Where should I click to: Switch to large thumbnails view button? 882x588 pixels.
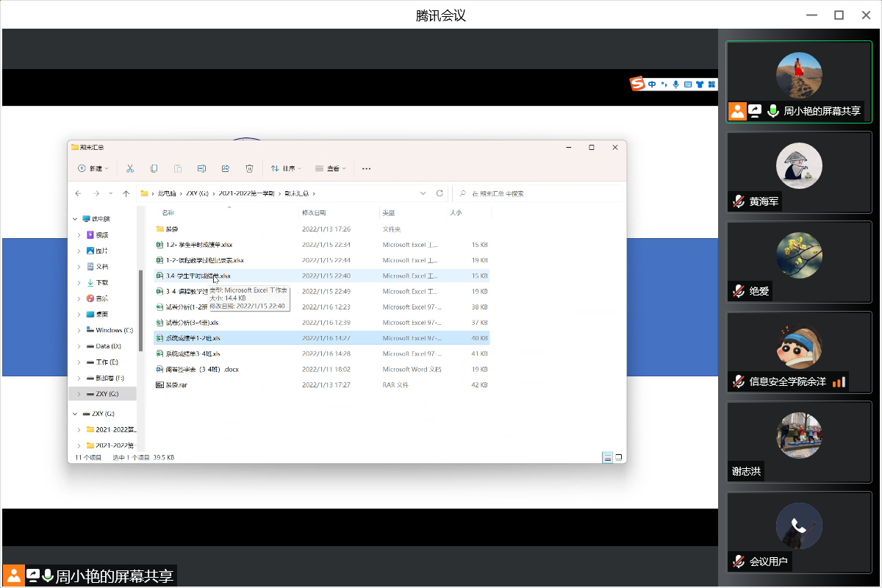click(x=620, y=457)
